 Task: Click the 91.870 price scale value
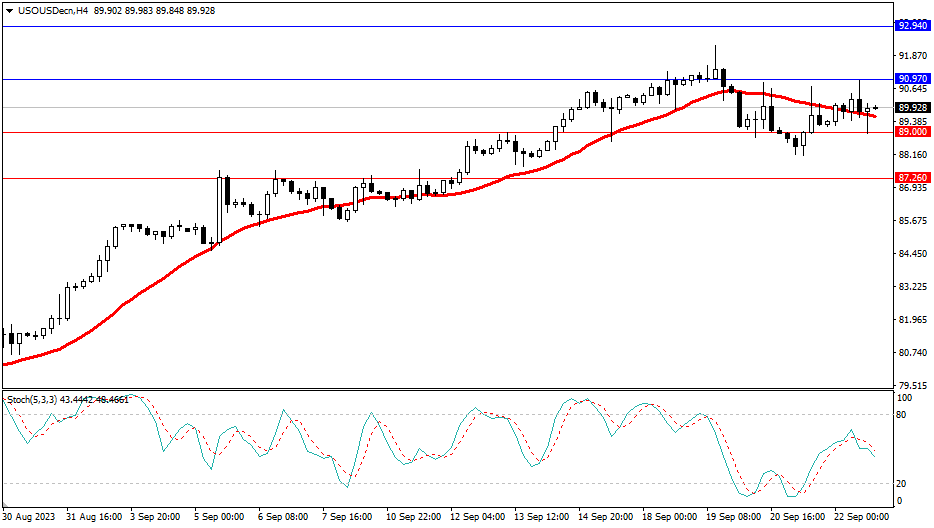click(911, 56)
